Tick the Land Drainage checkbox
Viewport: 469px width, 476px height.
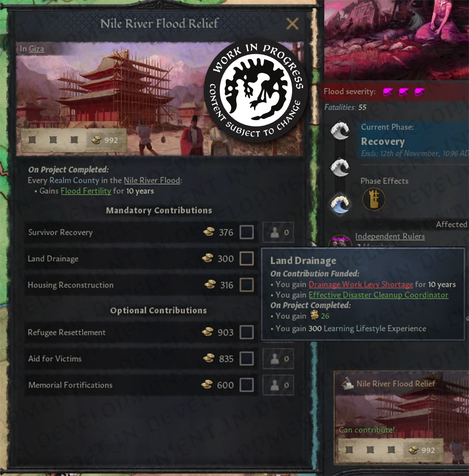click(246, 259)
